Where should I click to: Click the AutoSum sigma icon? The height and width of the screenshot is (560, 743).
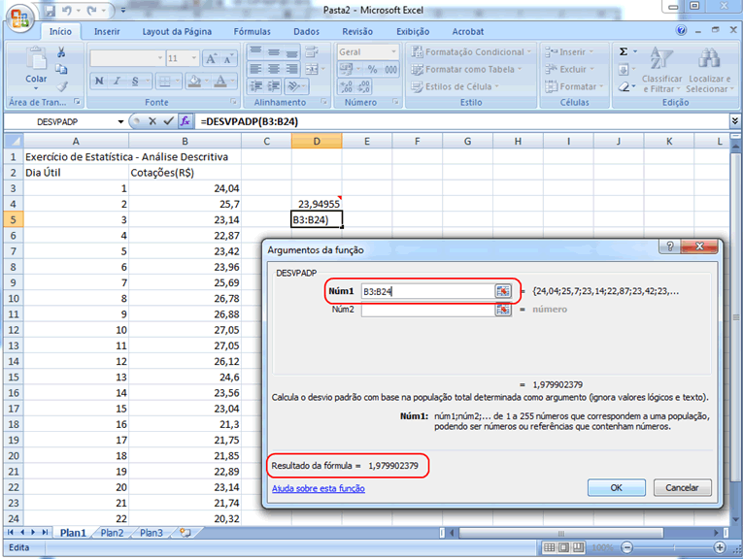pos(624,51)
